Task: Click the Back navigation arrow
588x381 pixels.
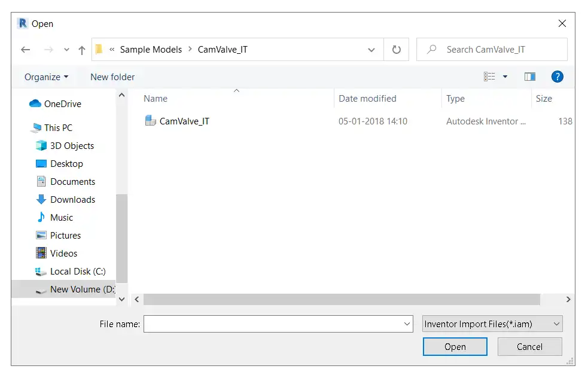Action: (x=25, y=50)
